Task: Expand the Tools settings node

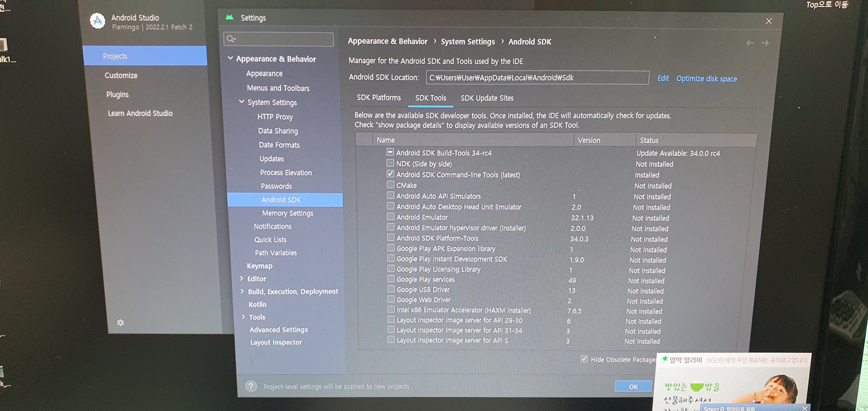Action: (243, 317)
